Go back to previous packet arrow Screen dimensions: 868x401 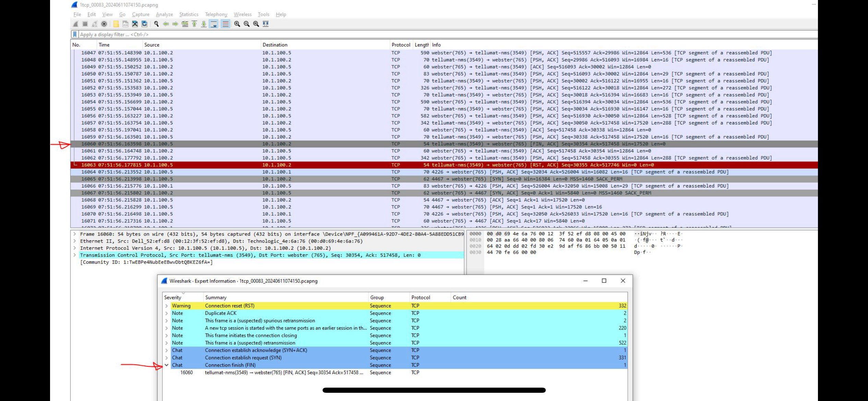coord(166,24)
